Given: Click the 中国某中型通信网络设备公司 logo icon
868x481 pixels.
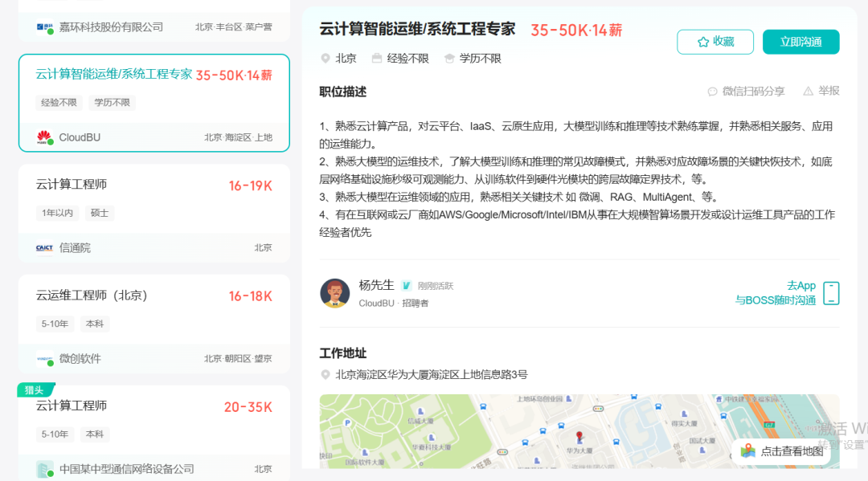Looking at the screenshot, I should coord(44,469).
